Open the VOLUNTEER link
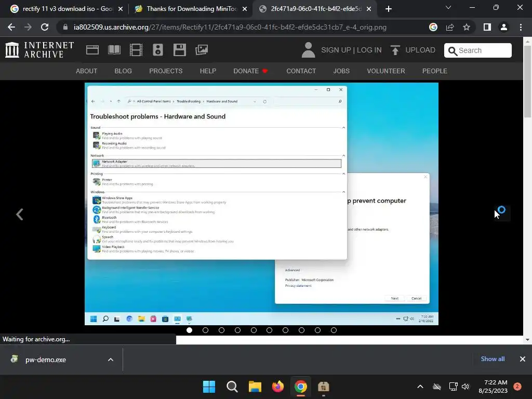 (386, 71)
